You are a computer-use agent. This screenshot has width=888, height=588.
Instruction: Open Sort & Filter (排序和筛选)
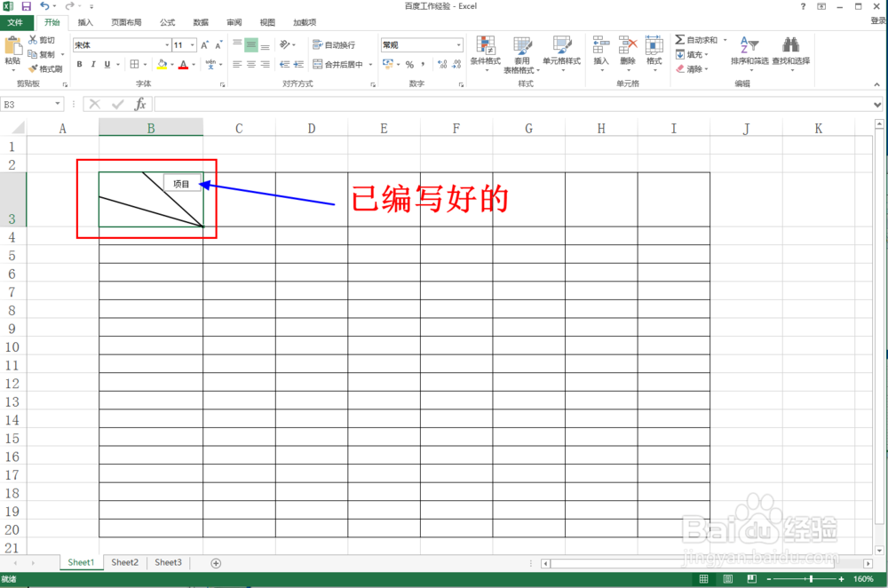click(x=749, y=52)
